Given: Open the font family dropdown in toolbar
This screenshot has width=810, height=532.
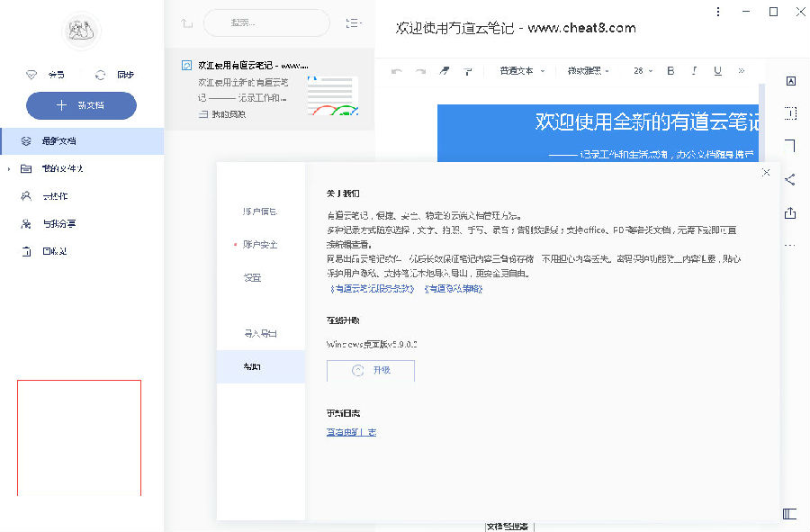Looking at the screenshot, I should pyautogui.click(x=589, y=71).
